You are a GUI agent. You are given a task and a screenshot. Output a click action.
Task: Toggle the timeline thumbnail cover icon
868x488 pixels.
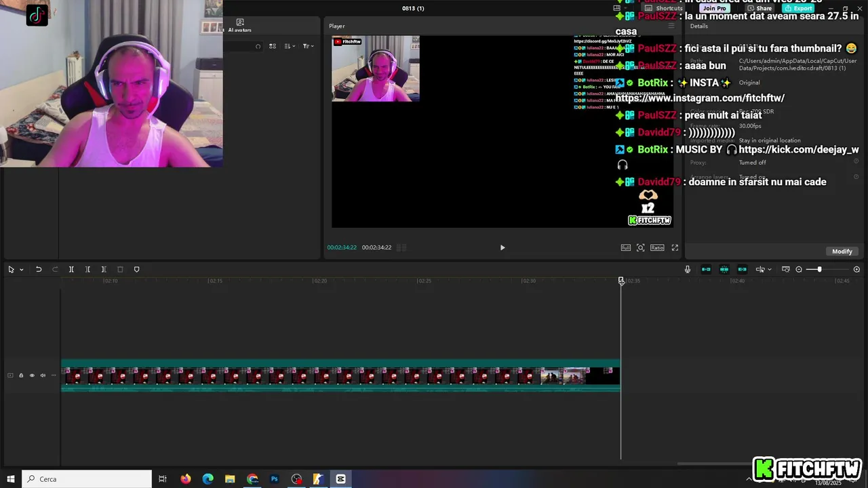tap(785, 270)
